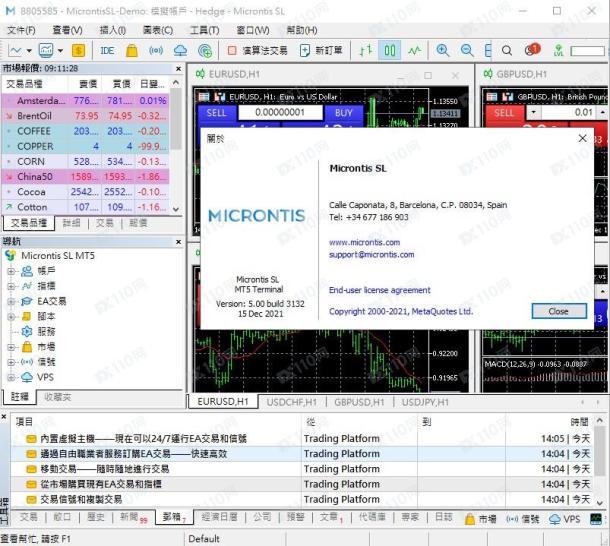Screen dimensions: 610x546
Task: Switch to 新聞 news tab in Toolbox
Action: [133, 517]
